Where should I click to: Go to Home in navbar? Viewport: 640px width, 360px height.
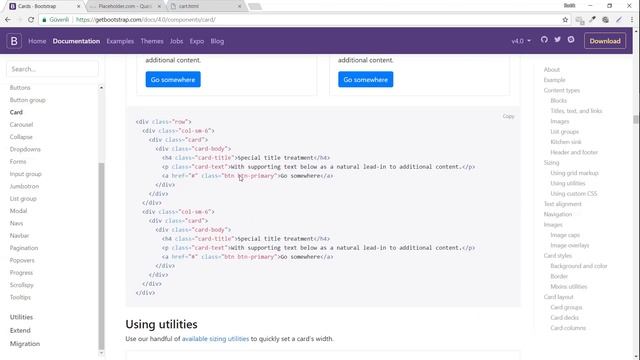click(x=37, y=41)
